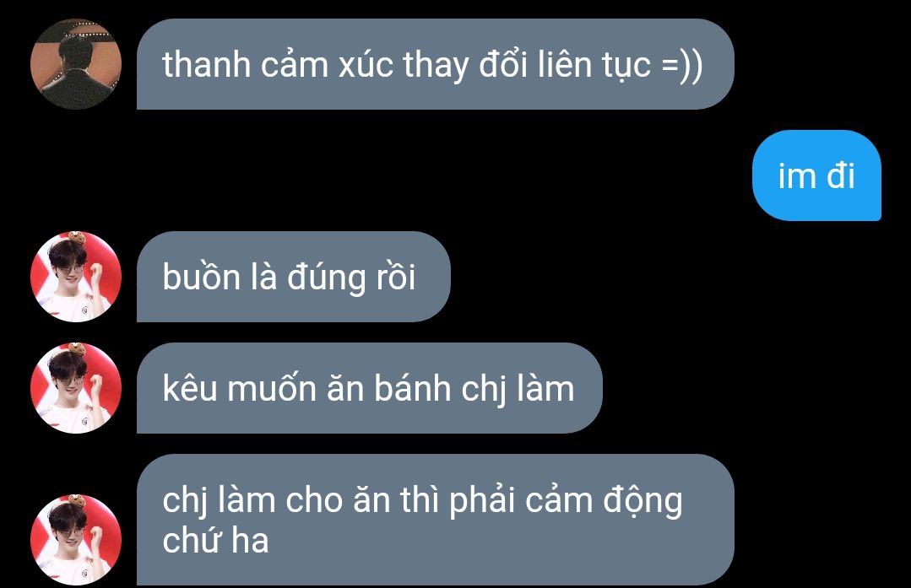The image size is (911, 588).
Task: Tap avatar beside "buồn là đúng rồi"
Action: 75,277
